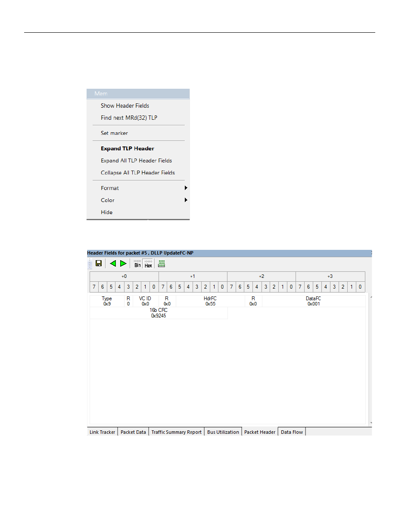This screenshot has height=532, width=411.
Task: Click the Type 0x9 field
Action: tap(107, 301)
